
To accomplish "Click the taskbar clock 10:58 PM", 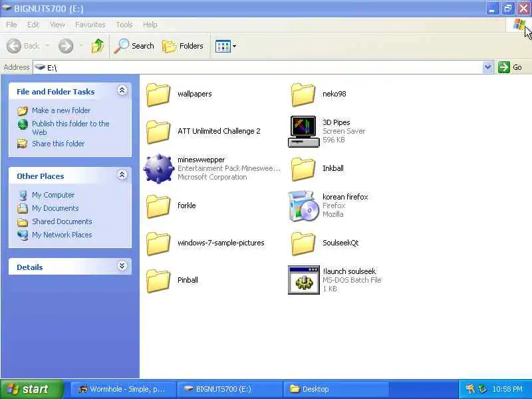I will (507, 389).
